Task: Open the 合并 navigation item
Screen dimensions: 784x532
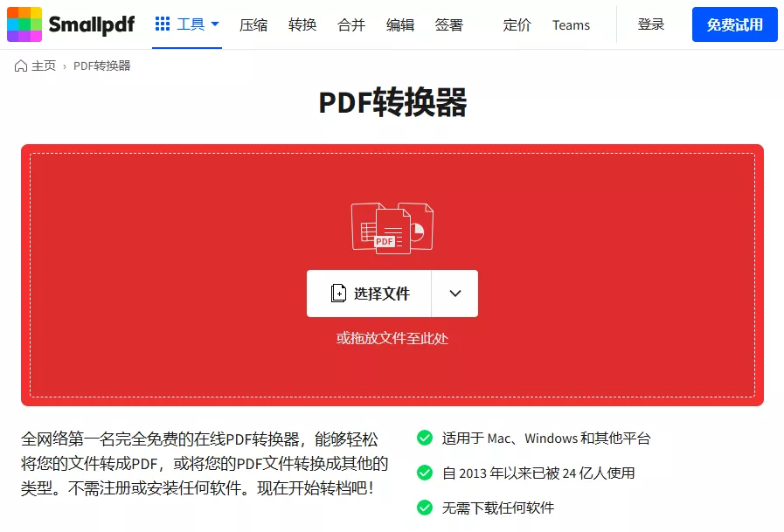Action: [351, 25]
